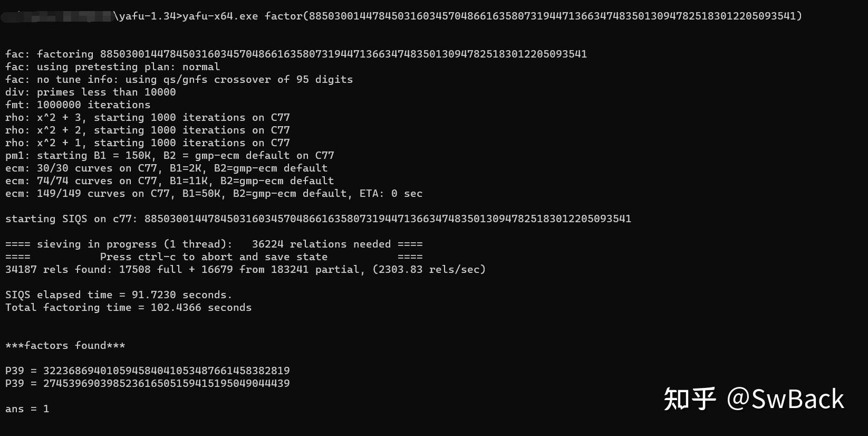Screen dimensions: 868x436
Task: Click the 知乎 @SwBack watermark
Action: [754, 399]
